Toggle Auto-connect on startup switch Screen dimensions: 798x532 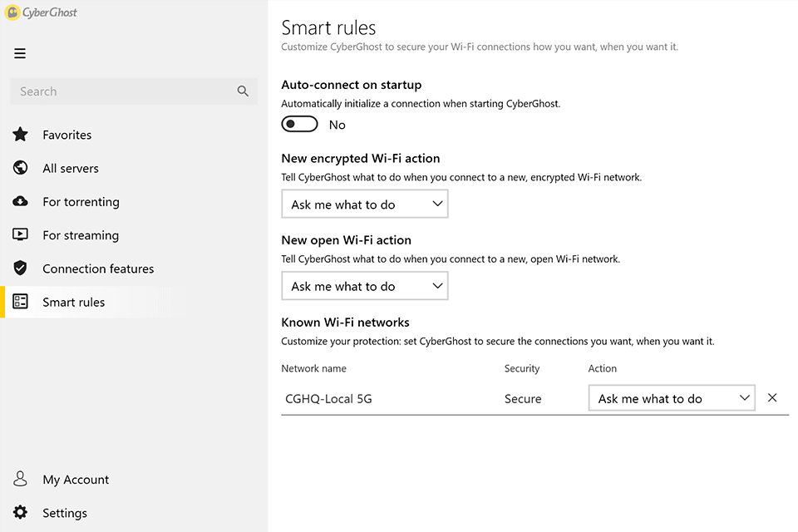pyautogui.click(x=300, y=125)
